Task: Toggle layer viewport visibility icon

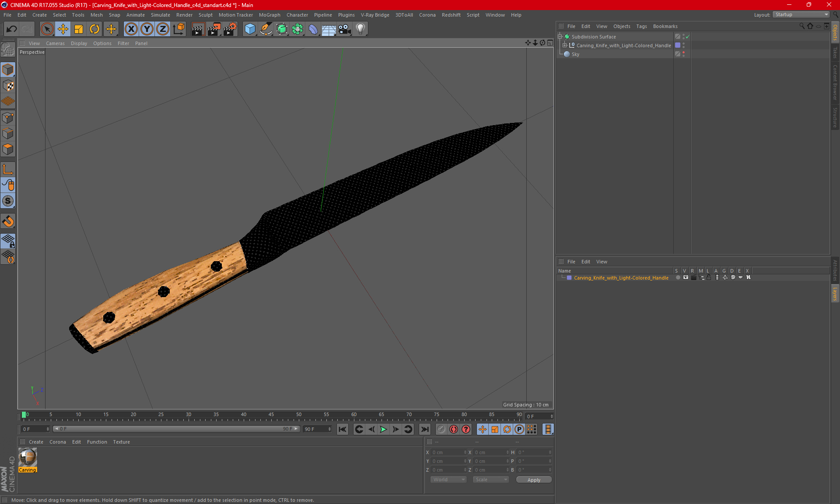Action: 686,277
